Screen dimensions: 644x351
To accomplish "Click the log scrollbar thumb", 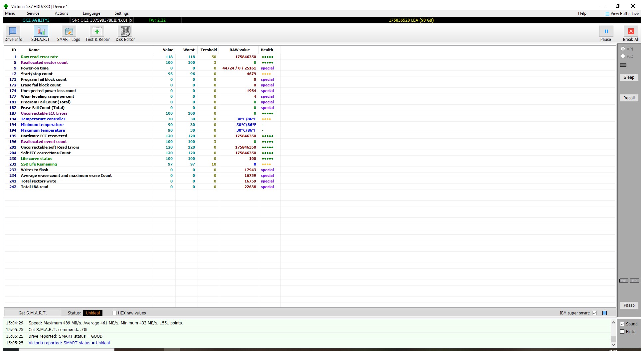I will point(613,339).
